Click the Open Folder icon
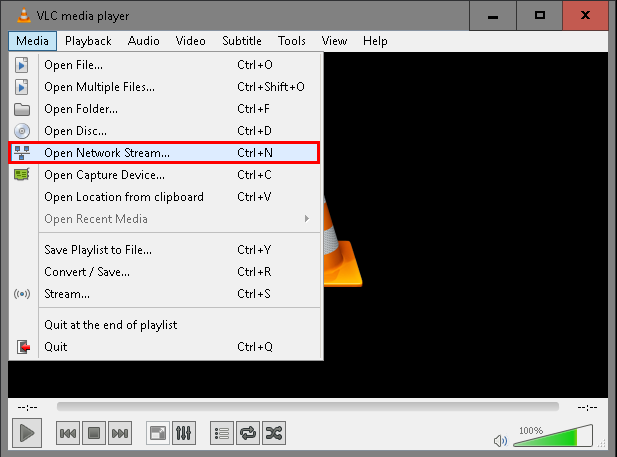 coord(22,109)
